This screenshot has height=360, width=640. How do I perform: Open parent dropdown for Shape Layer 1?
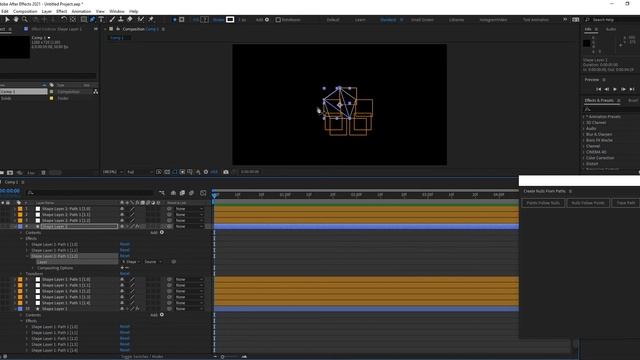pos(189,309)
